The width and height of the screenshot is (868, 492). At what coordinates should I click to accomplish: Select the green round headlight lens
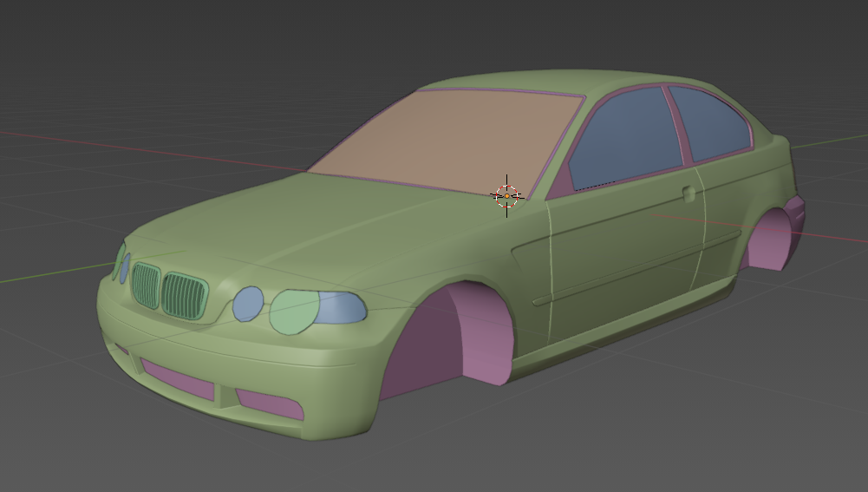click(294, 312)
